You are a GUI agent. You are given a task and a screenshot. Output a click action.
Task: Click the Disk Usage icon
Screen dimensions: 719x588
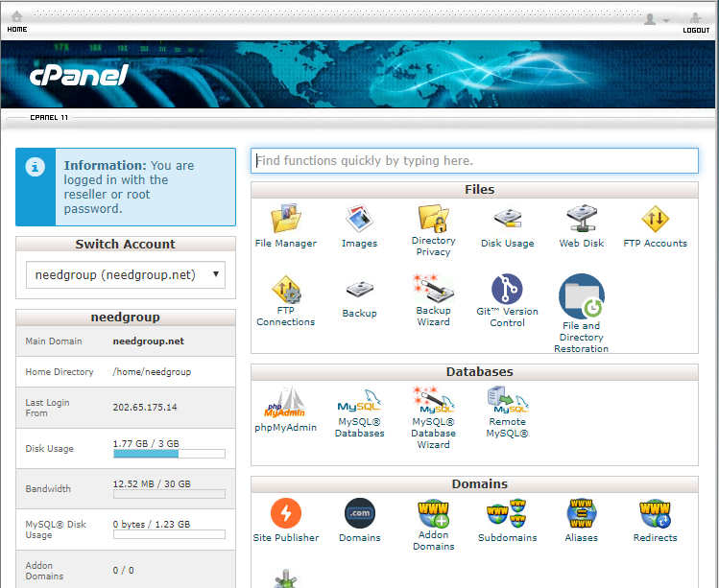507,225
